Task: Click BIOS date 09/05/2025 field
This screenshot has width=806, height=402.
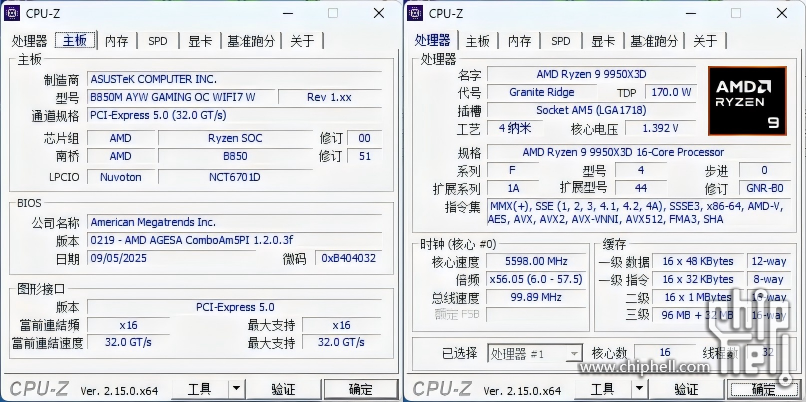Action: click(x=171, y=258)
